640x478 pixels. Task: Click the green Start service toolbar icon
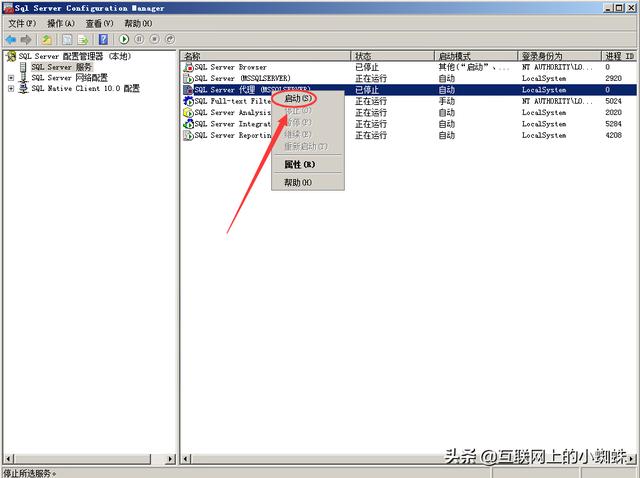pyautogui.click(x=124, y=39)
